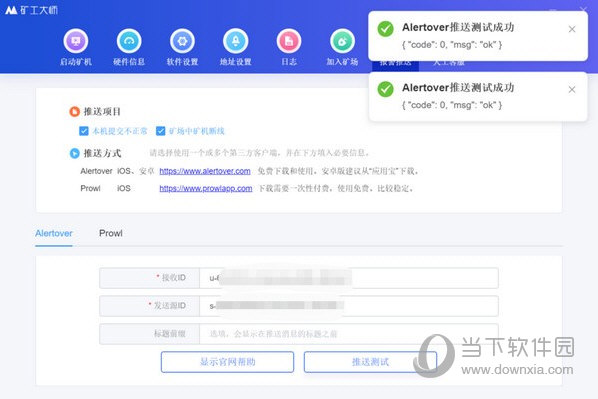Open the 加入矿场 join farm icon

point(342,41)
